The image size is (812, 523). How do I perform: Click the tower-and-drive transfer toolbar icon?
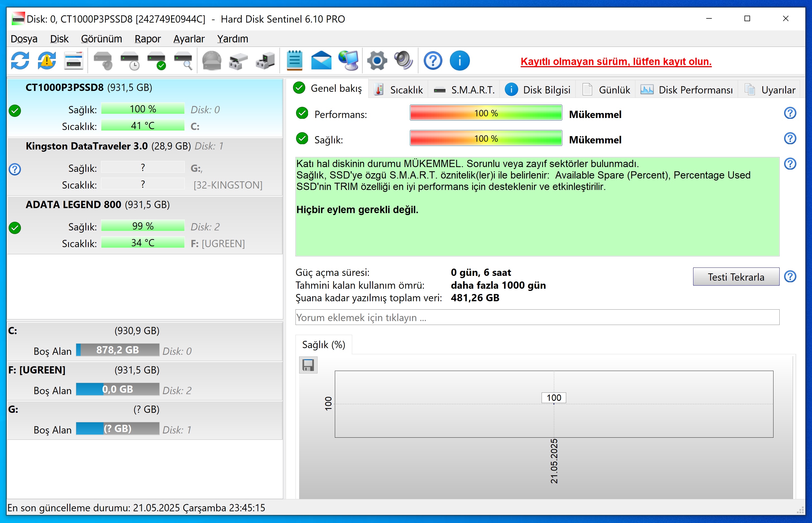point(265,61)
